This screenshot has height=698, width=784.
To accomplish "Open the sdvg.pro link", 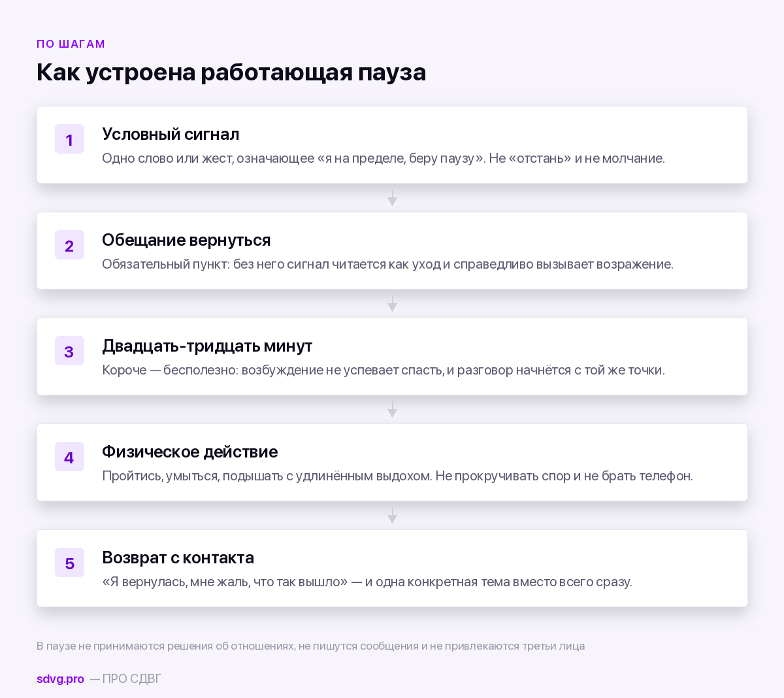I will coord(60,679).
